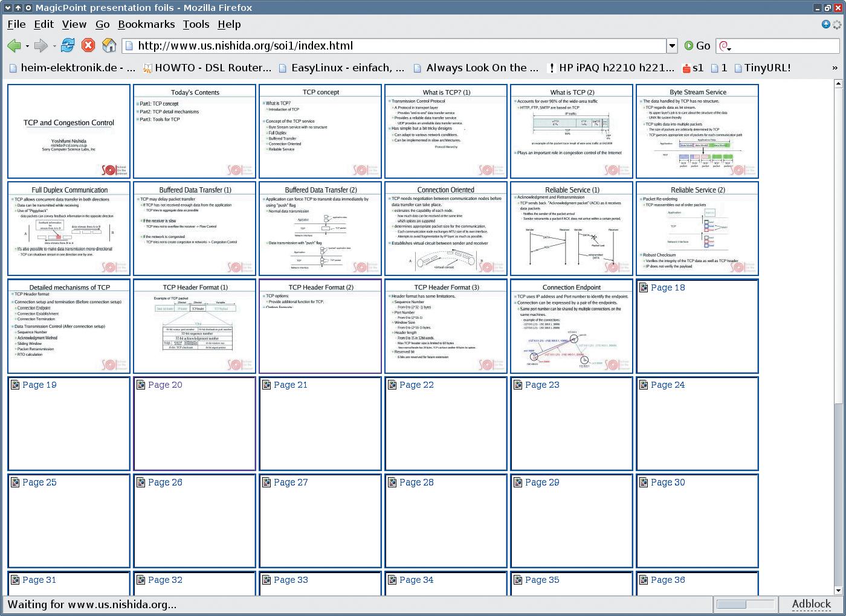This screenshot has height=616, width=846.
Task: Open the Go menu
Action: pos(103,24)
